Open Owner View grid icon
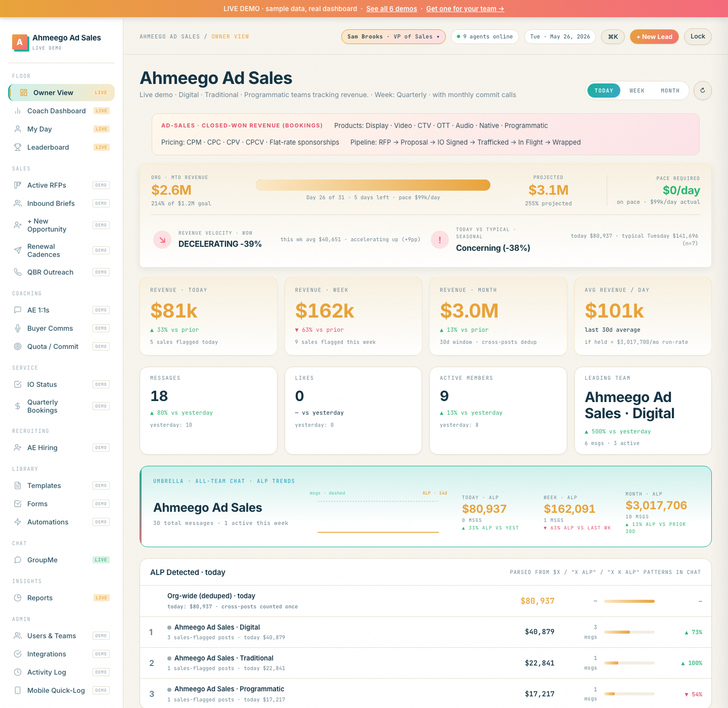 pyautogui.click(x=24, y=93)
